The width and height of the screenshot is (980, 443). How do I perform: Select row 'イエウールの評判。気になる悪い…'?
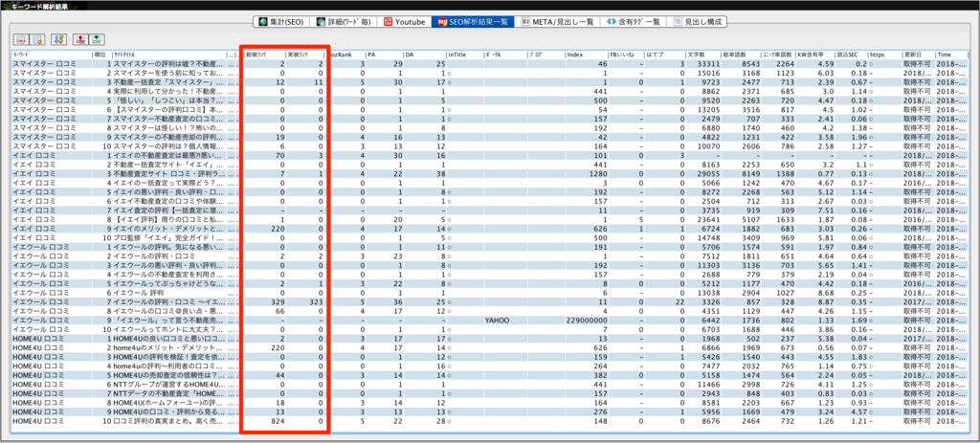point(489,247)
